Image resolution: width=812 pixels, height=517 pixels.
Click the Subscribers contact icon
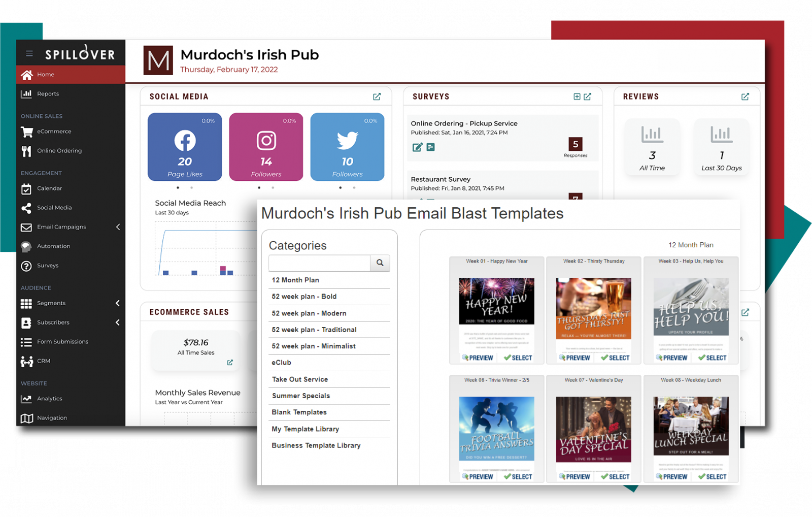tap(26, 322)
